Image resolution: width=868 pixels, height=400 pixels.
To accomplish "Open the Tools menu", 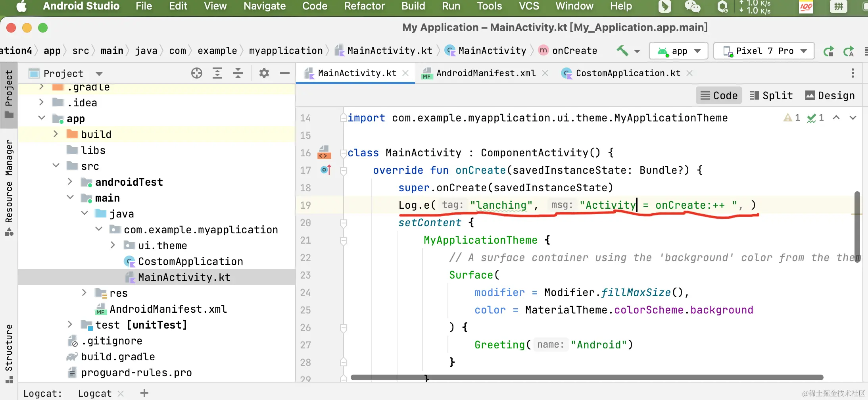I will 490,6.
